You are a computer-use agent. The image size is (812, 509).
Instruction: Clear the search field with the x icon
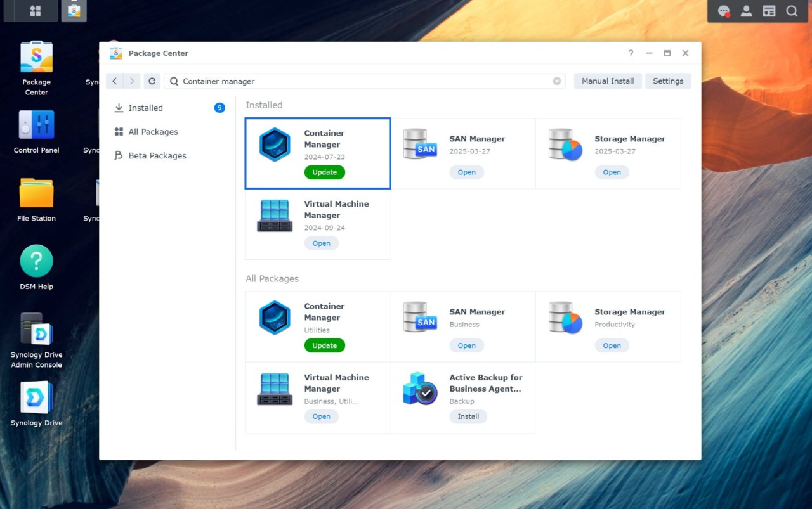557,81
